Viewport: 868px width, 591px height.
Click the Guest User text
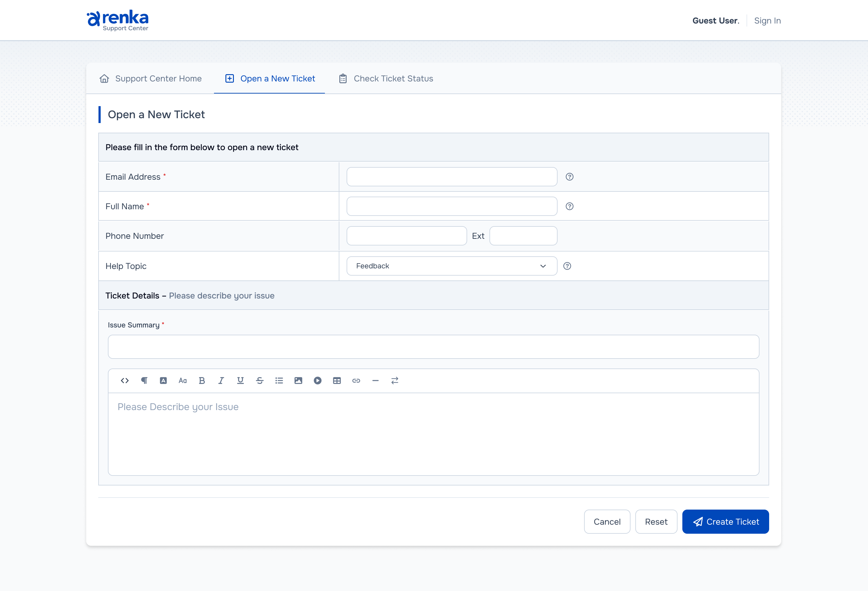(716, 21)
